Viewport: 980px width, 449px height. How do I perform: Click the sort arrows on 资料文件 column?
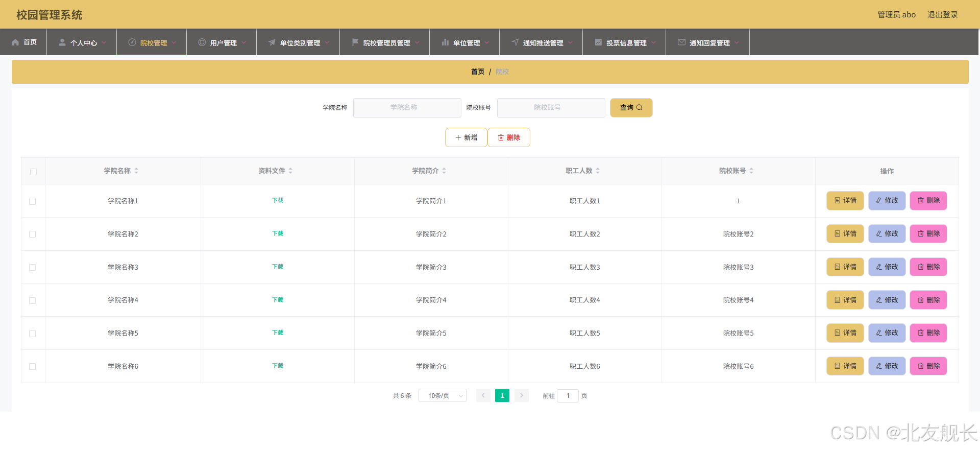(290, 171)
